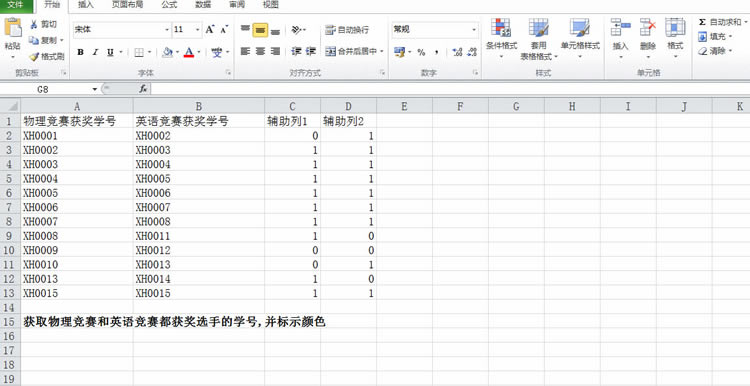Toggle underline formatting
Viewport: 750px width, 386px height.
(x=110, y=52)
